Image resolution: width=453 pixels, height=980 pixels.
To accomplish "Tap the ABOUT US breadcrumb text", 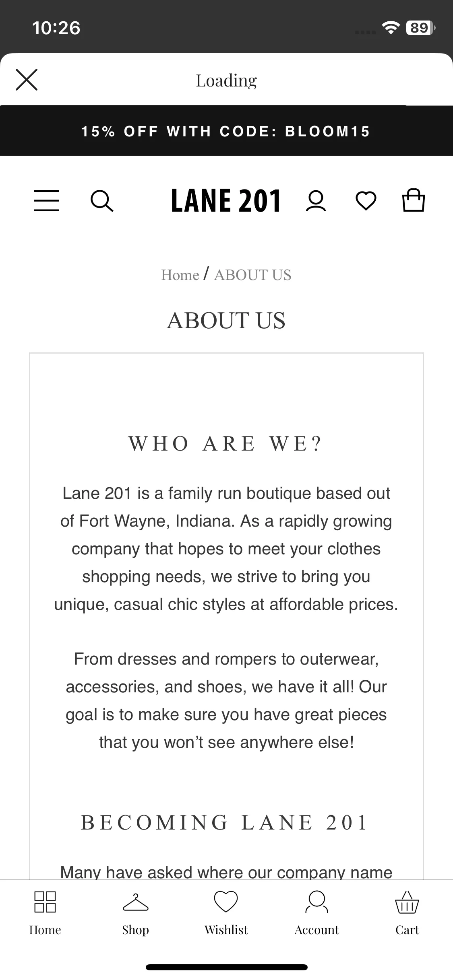I will coord(253,275).
